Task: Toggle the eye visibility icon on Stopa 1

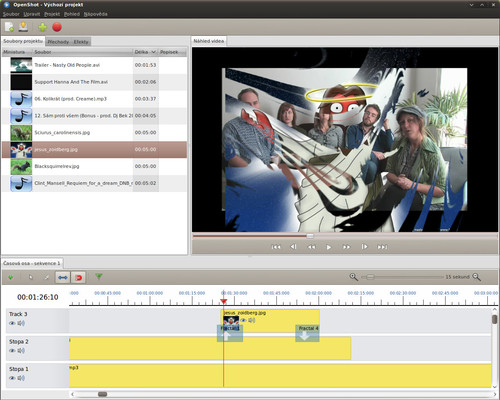Action: coord(12,378)
